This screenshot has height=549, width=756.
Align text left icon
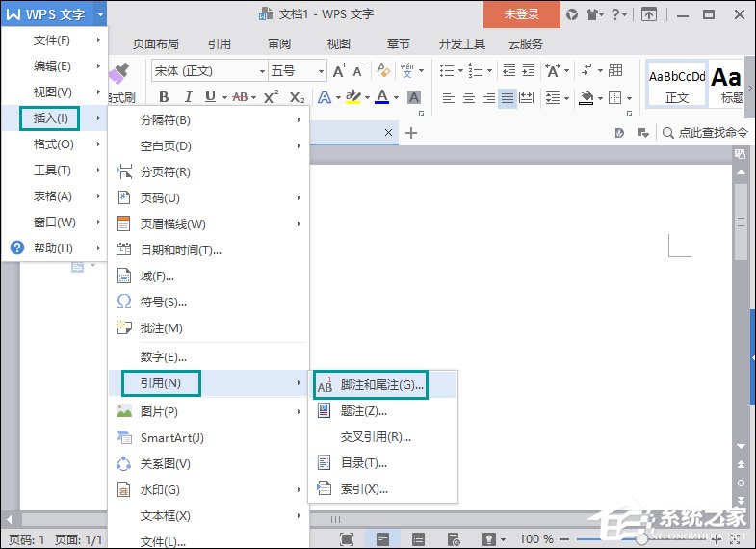click(x=449, y=98)
